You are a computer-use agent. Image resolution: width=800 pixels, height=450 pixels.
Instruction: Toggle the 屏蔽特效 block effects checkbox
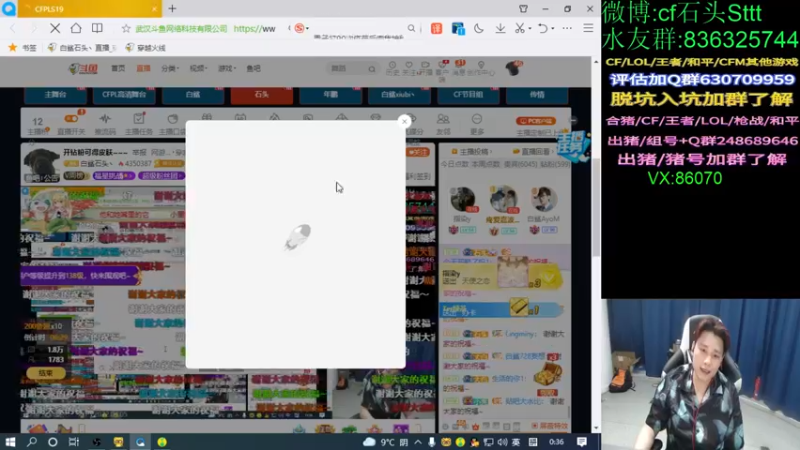coord(549,426)
